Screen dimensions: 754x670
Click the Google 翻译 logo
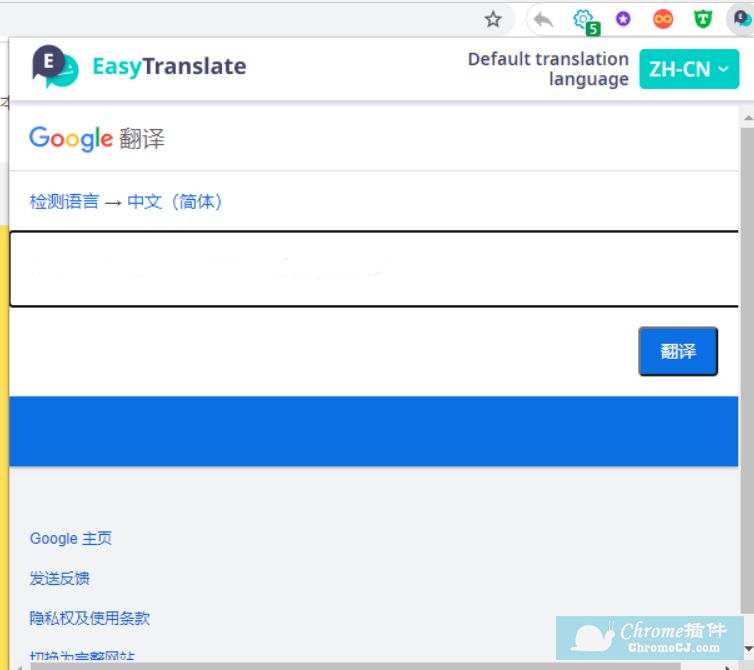pos(97,139)
